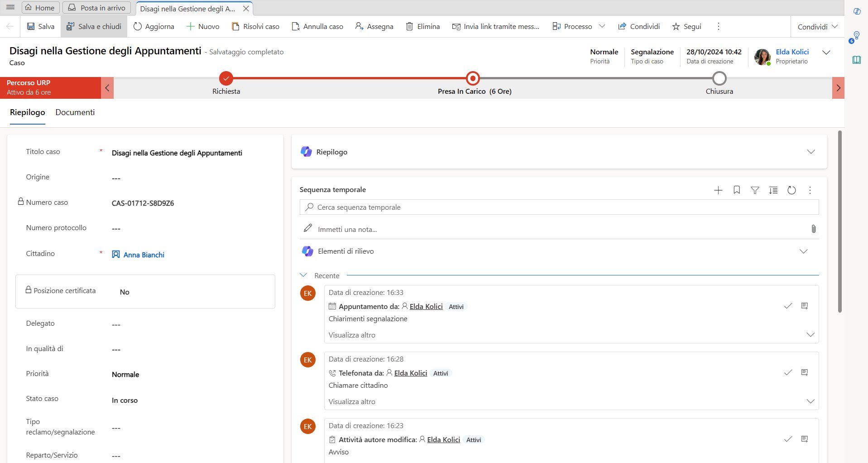Open the hamburger navigation menu
Viewport: 868px width, 463px height.
coord(10,8)
